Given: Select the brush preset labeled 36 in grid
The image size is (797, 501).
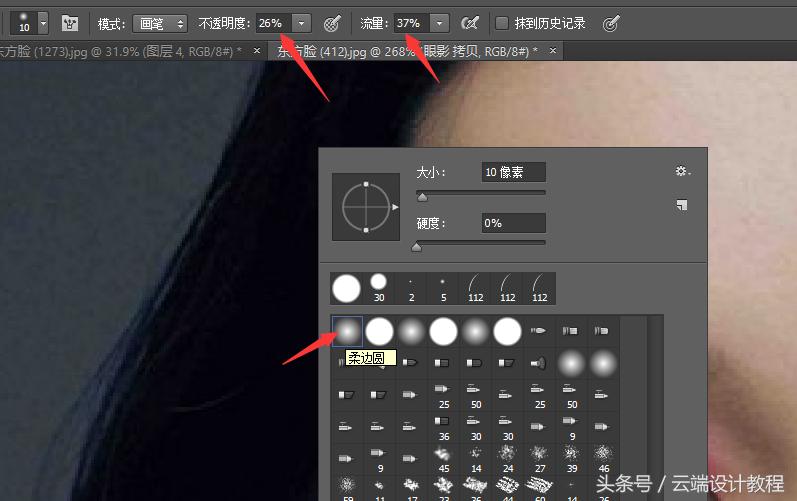Looking at the screenshot, I should click(443, 427).
